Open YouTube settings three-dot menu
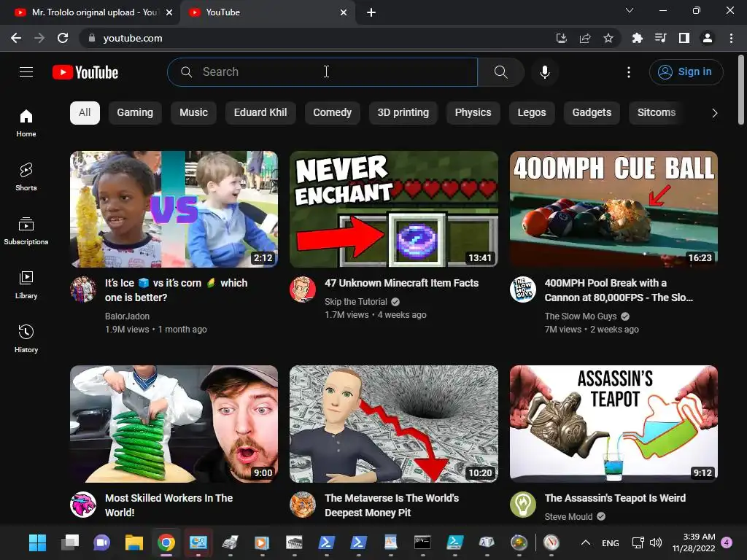 (629, 72)
